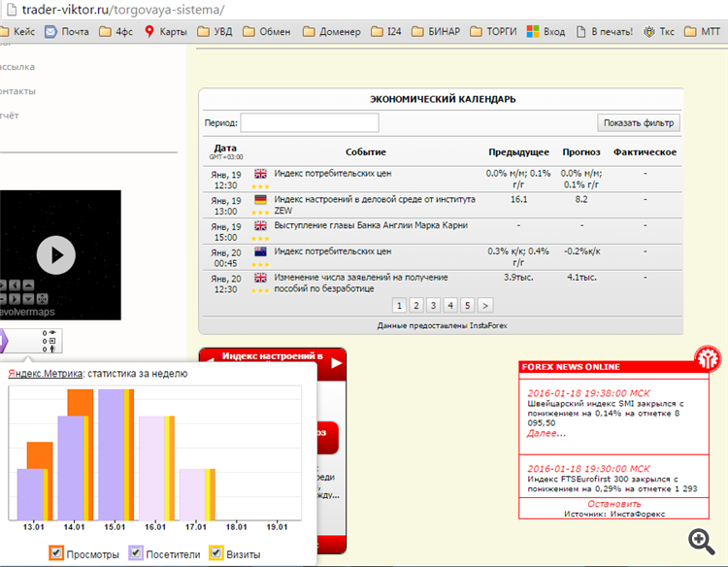This screenshot has width=728, height=567.
Task: Click the Период input field
Action: click(310, 123)
